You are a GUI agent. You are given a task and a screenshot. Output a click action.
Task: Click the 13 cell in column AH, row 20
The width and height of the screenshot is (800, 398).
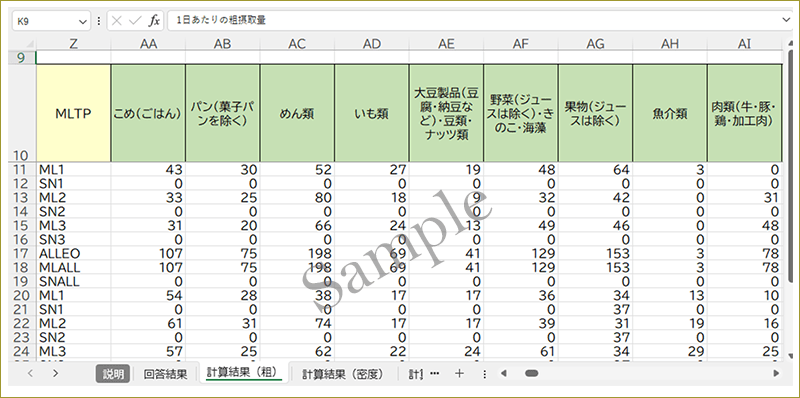pos(669,295)
